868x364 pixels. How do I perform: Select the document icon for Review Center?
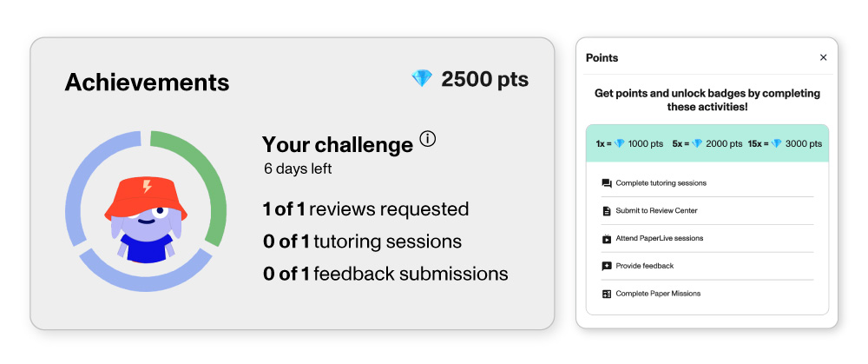[x=607, y=211]
